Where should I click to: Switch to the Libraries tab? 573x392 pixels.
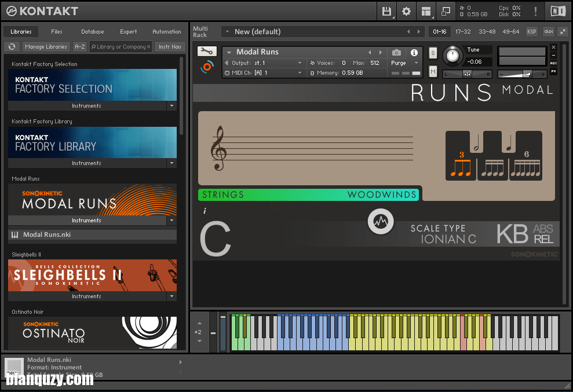coord(21,32)
